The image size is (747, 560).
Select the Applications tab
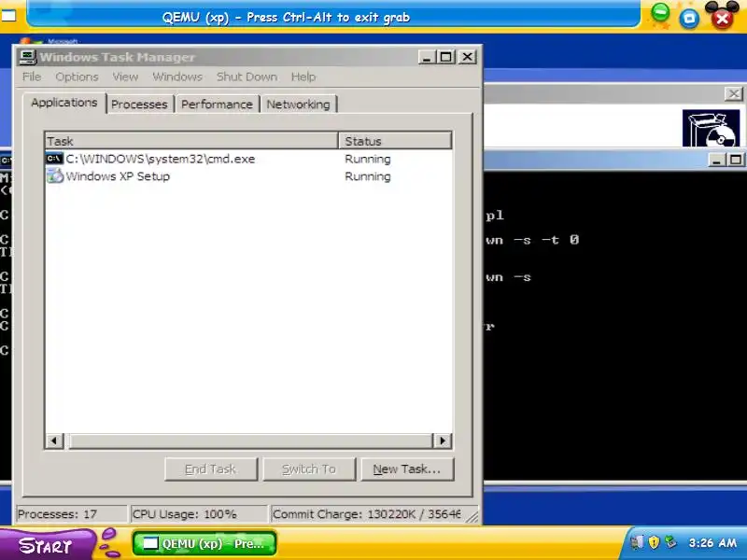coord(64,103)
